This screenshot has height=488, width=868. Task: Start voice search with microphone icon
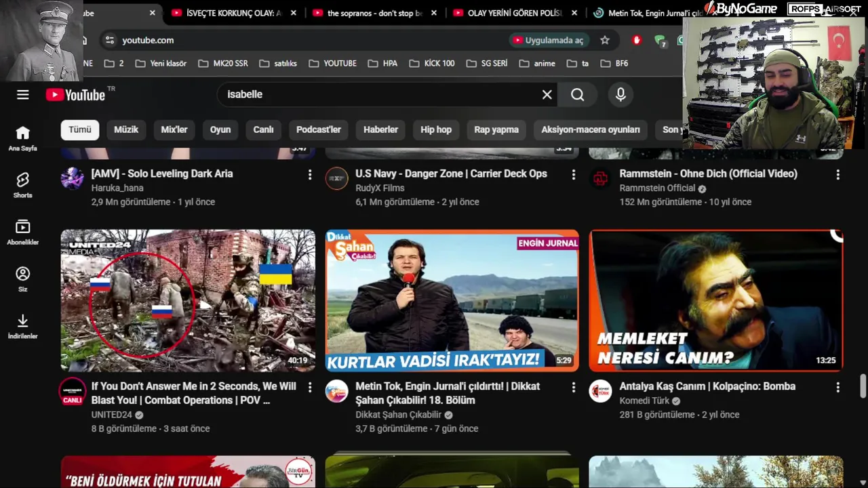620,95
